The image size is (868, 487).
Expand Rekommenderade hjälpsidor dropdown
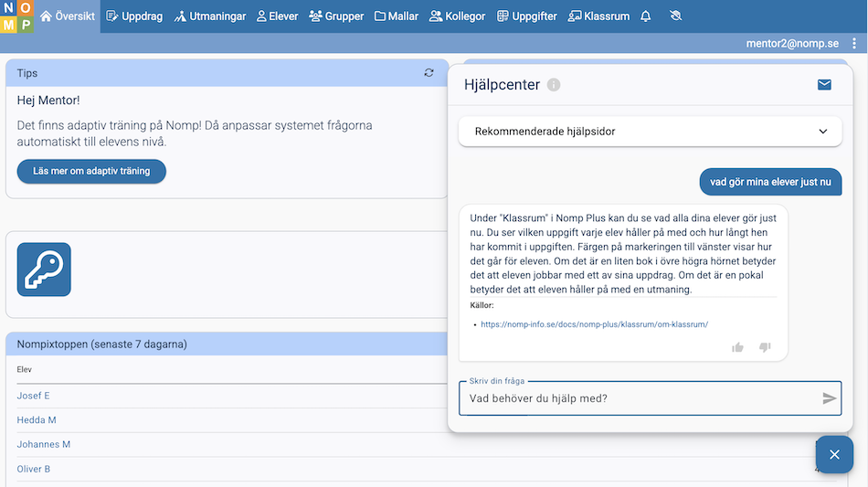(651, 132)
